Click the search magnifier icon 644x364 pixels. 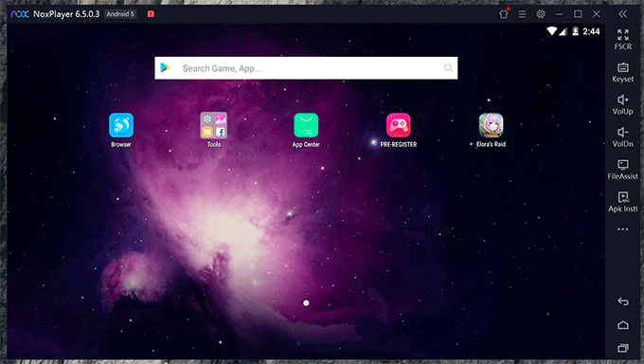pos(449,68)
